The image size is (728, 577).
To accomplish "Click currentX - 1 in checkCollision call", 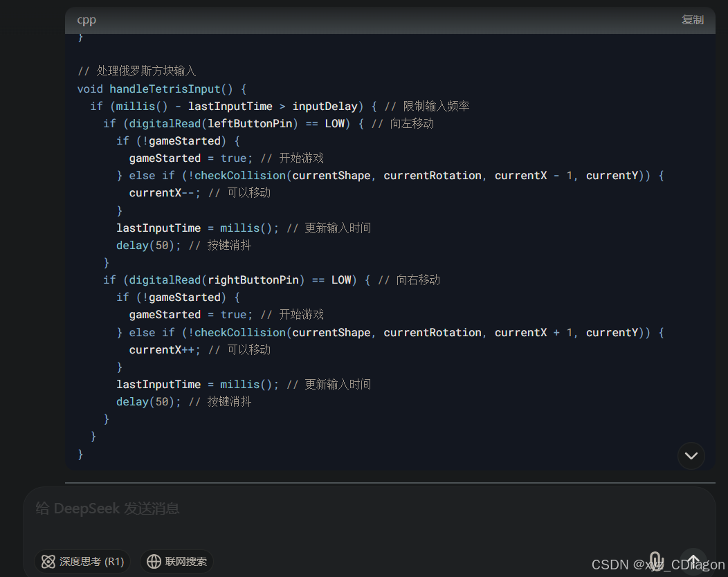I will 534,176.
